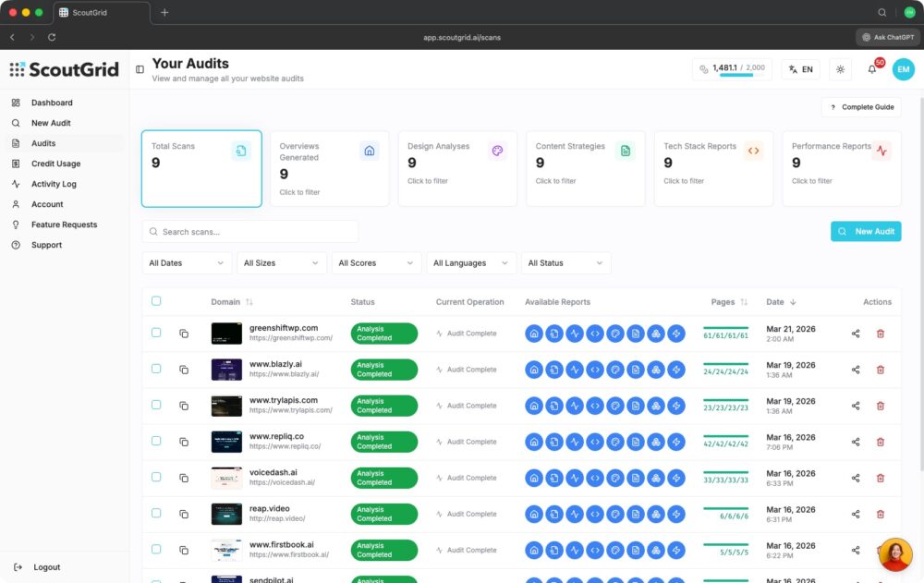The width and height of the screenshot is (924, 583).
Task: Open the home overview report for www.repliq.co
Action: [x=533, y=442]
